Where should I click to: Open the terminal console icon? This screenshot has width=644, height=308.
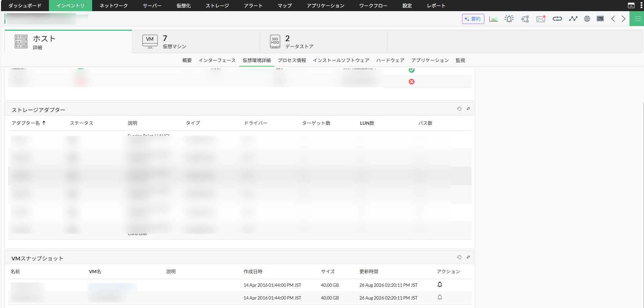[600, 19]
